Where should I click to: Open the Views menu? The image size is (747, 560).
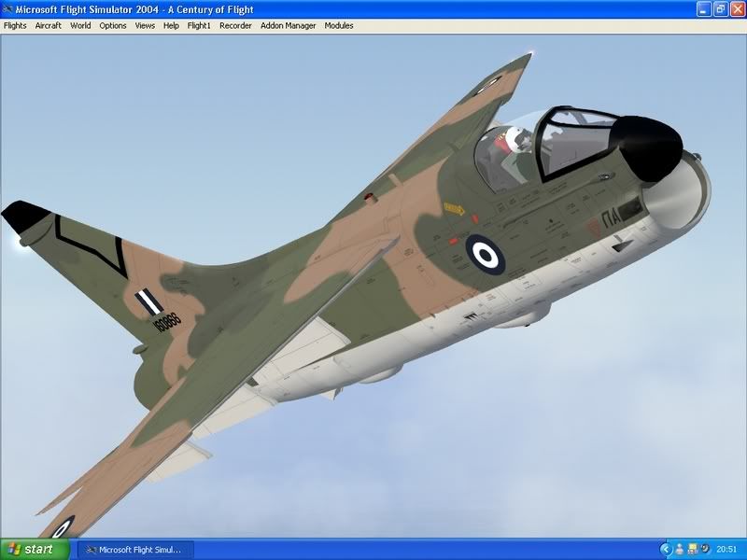145,26
